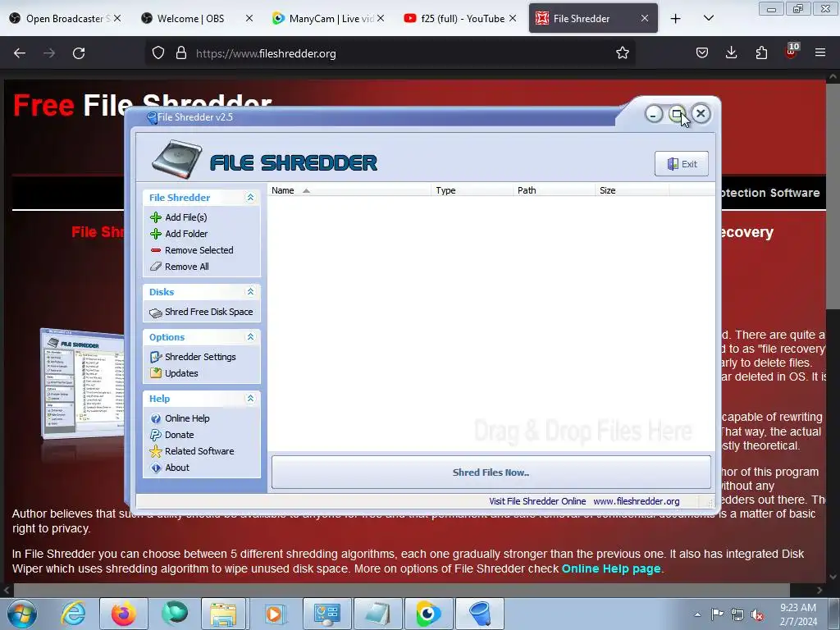Click the star Related Software icon
Viewport: 840px width, 630px height.
[x=156, y=452]
